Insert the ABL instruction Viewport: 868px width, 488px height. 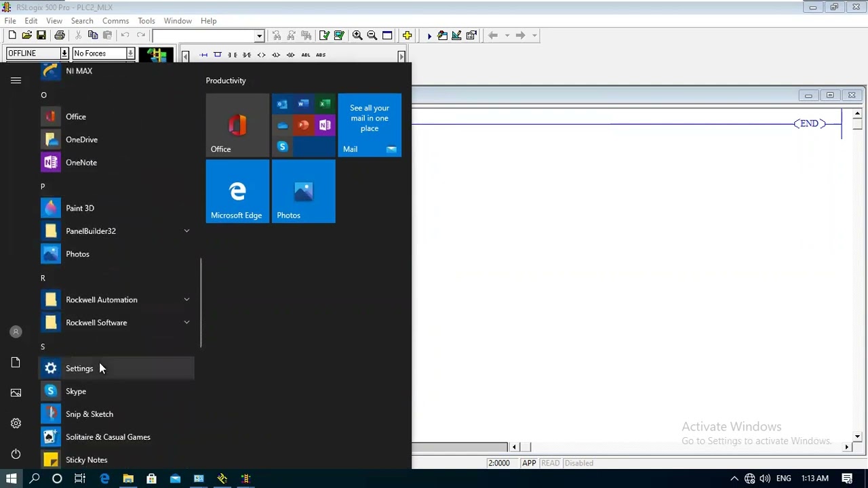pyautogui.click(x=306, y=55)
